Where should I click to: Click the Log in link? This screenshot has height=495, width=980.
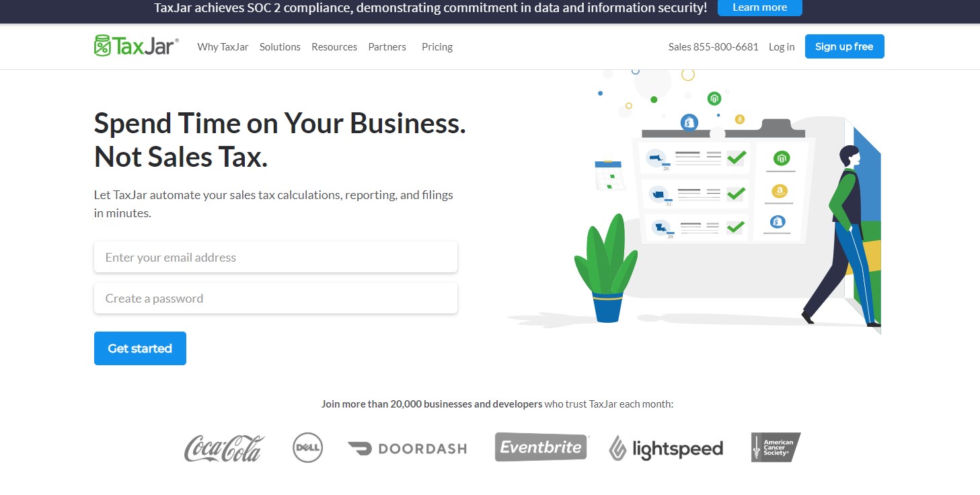782,47
